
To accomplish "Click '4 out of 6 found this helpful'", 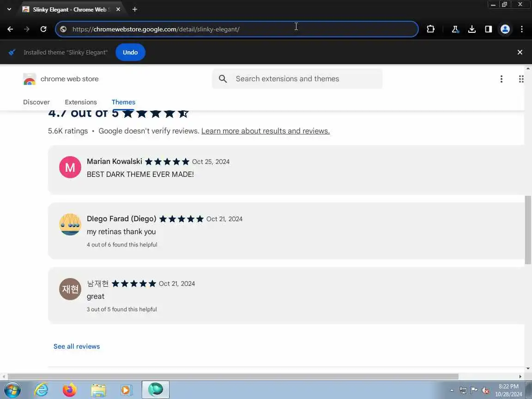I will click(122, 245).
